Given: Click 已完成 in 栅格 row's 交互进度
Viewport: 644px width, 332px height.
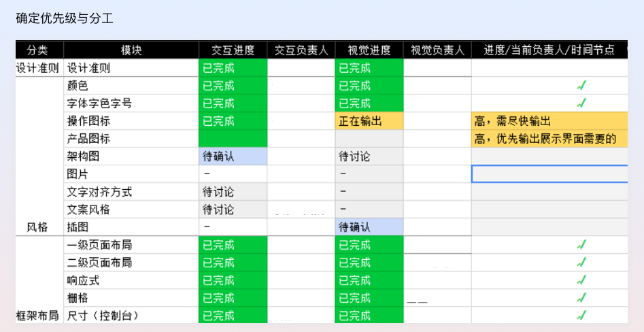Looking at the screenshot, I should click(233, 297).
